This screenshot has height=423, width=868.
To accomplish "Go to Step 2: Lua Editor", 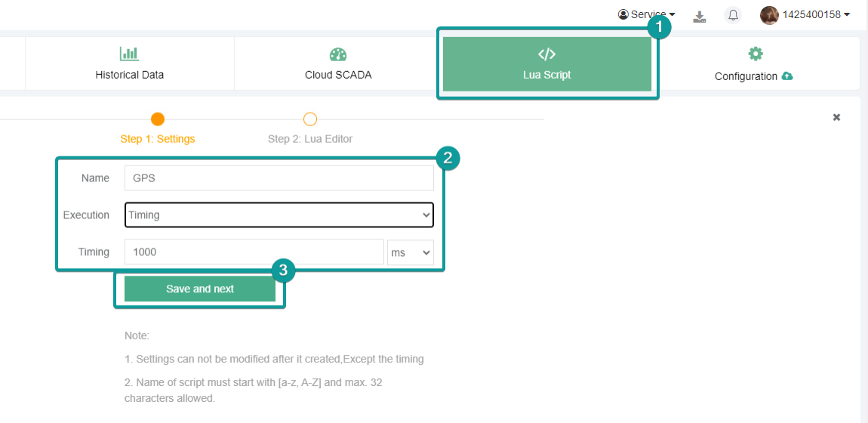I will [x=310, y=138].
